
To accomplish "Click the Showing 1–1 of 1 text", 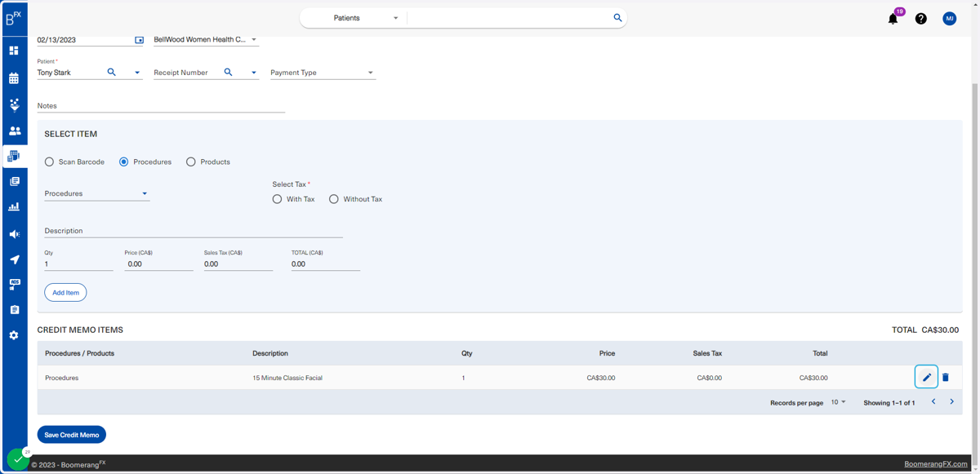I will pyautogui.click(x=889, y=403).
